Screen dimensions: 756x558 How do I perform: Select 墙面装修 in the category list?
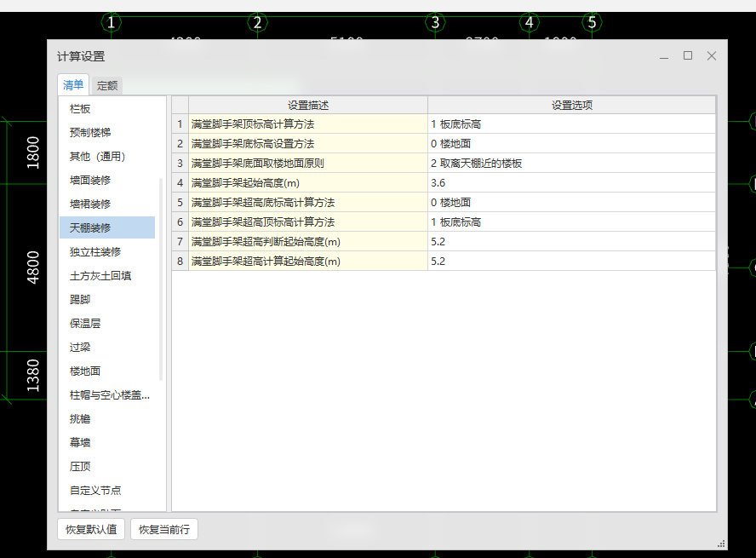click(107, 181)
